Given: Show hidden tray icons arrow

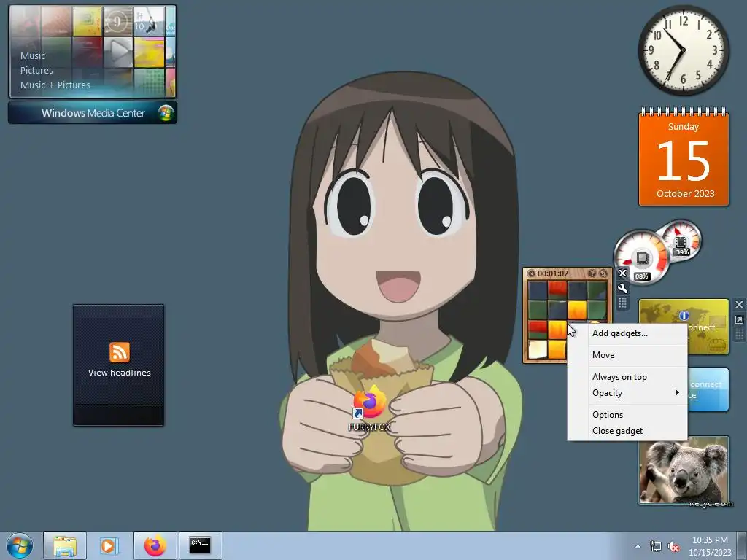Looking at the screenshot, I should [638, 546].
